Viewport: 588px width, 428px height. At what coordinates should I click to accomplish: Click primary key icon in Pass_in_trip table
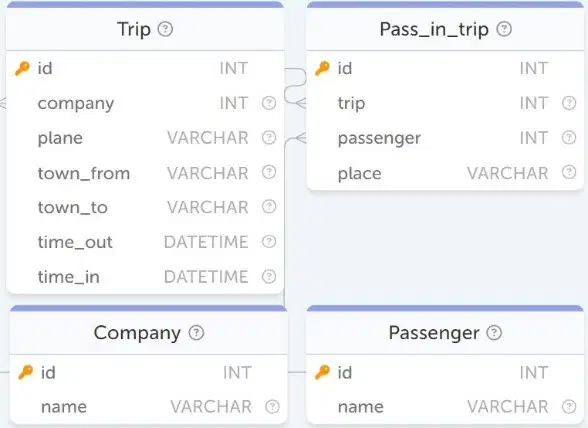coord(322,68)
